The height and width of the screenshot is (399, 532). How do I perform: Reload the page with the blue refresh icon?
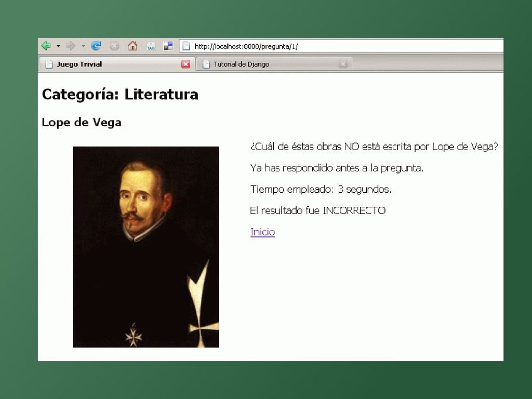point(96,46)
